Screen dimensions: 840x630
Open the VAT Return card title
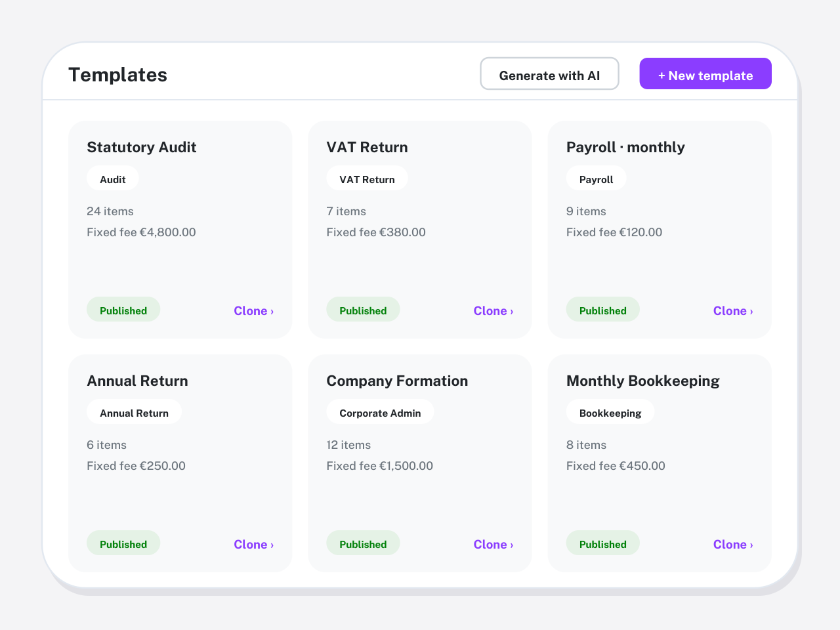coord(367,147)
